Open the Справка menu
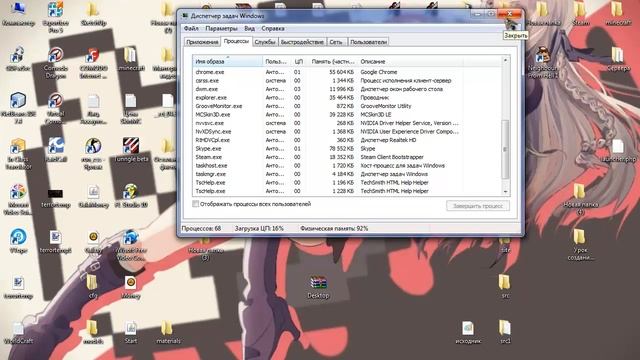This screenshot has height=360, width=640. point(273,29)
